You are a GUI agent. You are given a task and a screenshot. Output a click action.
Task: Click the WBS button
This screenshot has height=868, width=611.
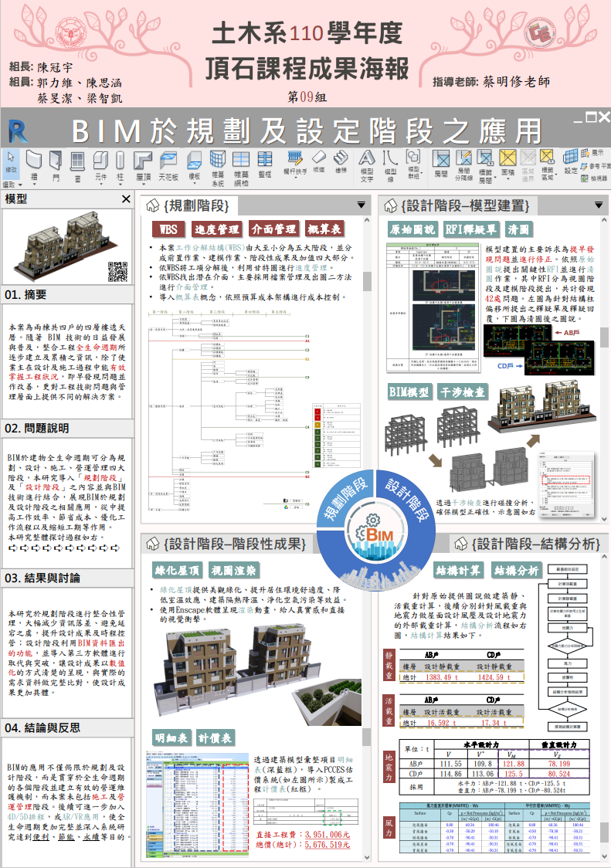click(x=168, y=229)
